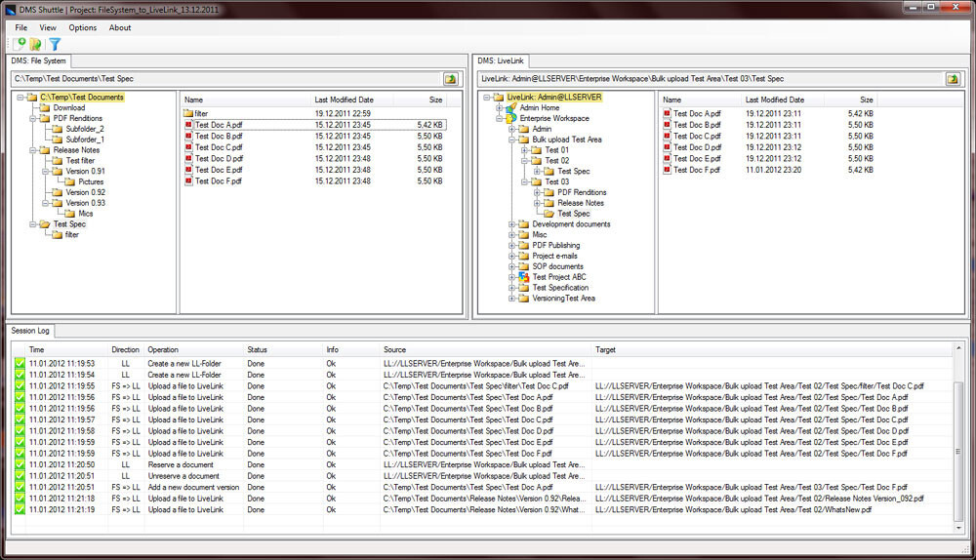Viewport: 976px width, 560px height.
Task: Click the PDF icon of LiveLink Test Doc D.pdf
Action: [667, 147]
